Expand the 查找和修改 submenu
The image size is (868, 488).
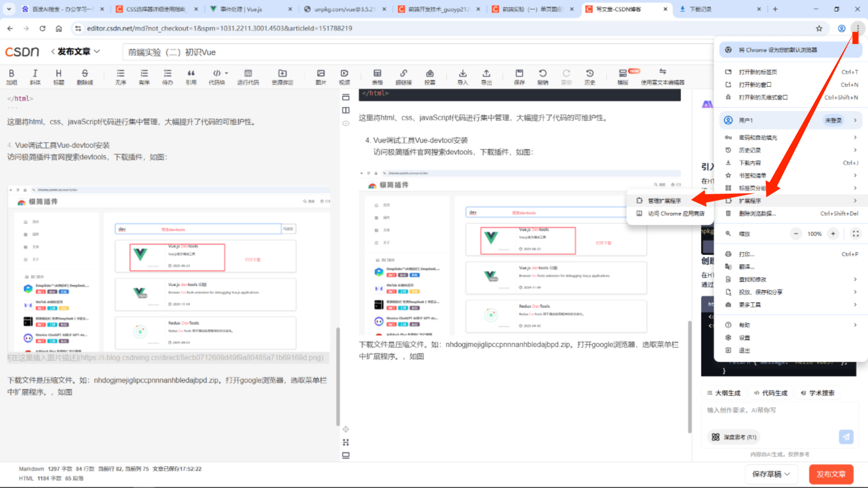[x=791, y=279]
